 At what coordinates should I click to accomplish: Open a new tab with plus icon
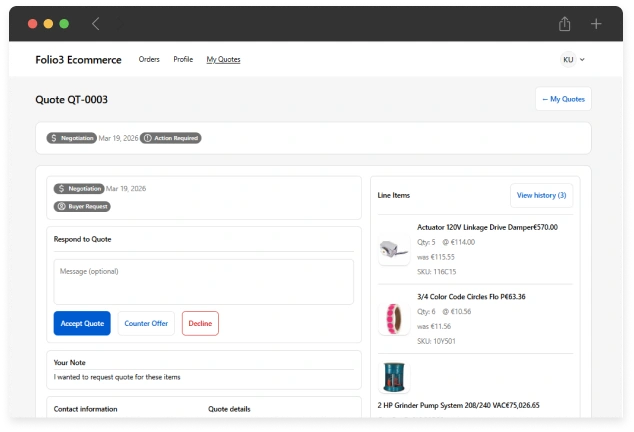(596, 24)
